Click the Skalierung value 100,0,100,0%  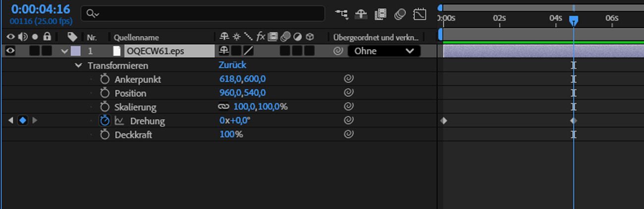[x=261, y=107]
